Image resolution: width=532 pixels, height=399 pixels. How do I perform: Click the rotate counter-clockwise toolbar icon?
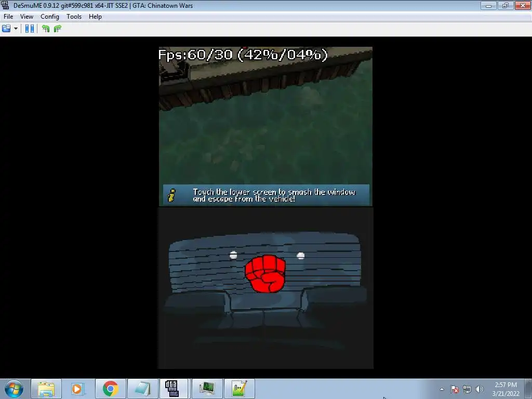(46, 29)
